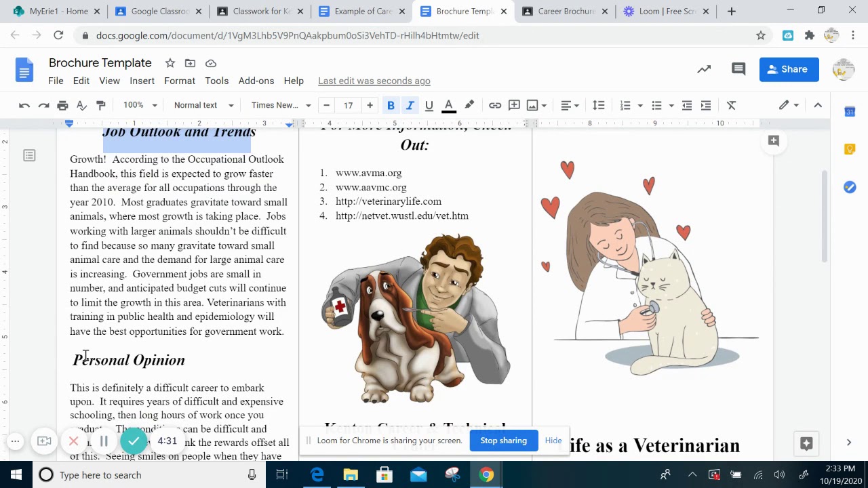Open Google Tasks side panel icon
The width and height of the screenshot is (868, 488).
click(x=850, y=187)
